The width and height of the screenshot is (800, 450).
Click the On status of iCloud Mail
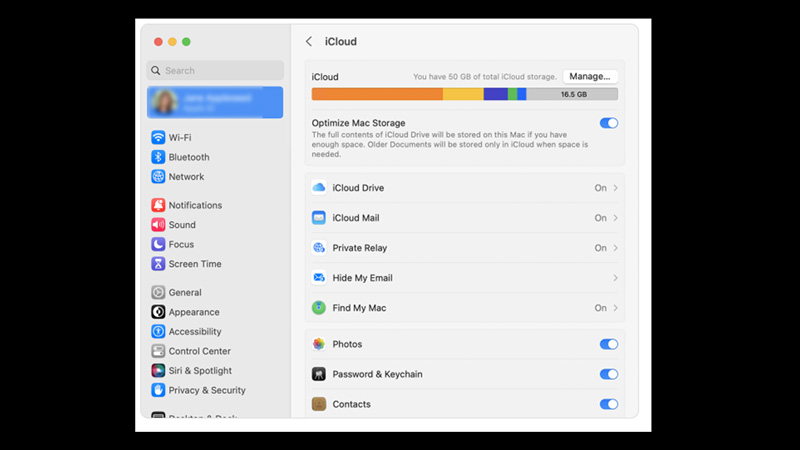point(600,218)
